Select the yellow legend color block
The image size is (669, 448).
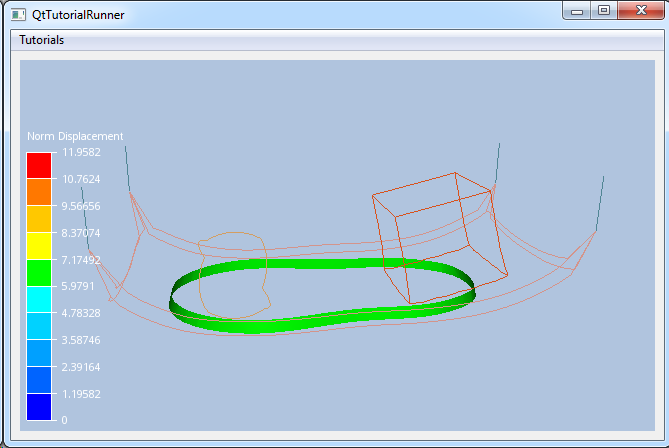(39, 245)
